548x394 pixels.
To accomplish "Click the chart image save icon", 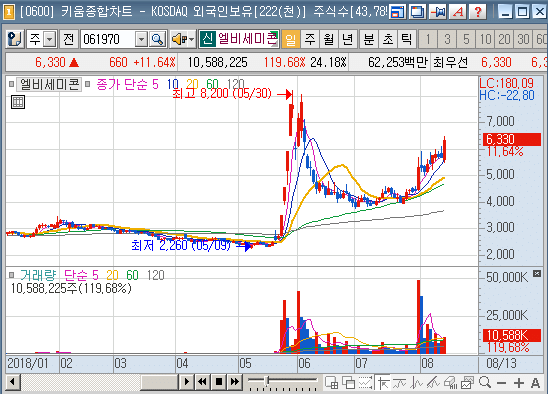I will pos(467,382).
